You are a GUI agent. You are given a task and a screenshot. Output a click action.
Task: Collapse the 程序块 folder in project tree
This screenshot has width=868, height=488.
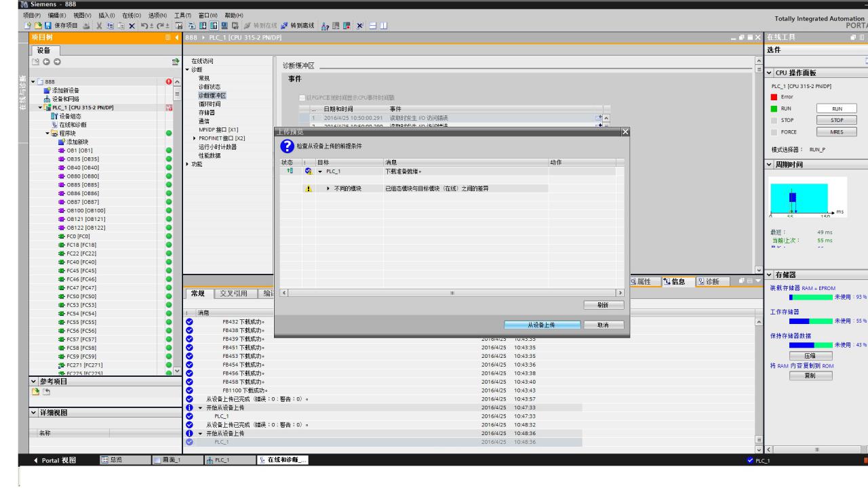pos(47,133)
